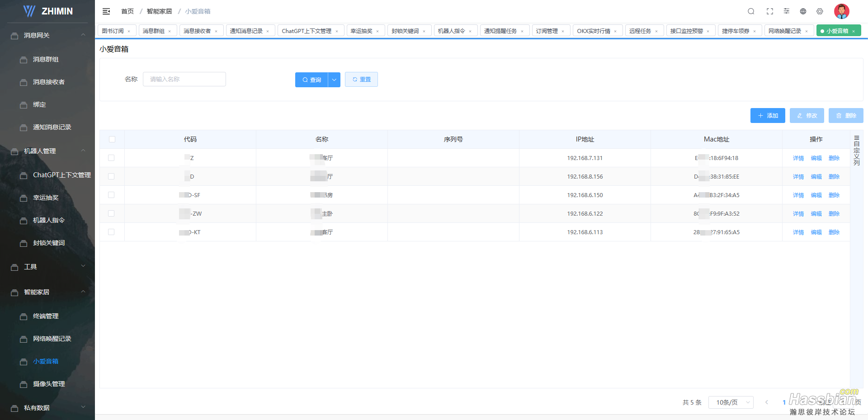The height and width of the screenshot is (420, 868).
Task: Close the 封锁关键词 tab
Action: click(x=424, y=31)
